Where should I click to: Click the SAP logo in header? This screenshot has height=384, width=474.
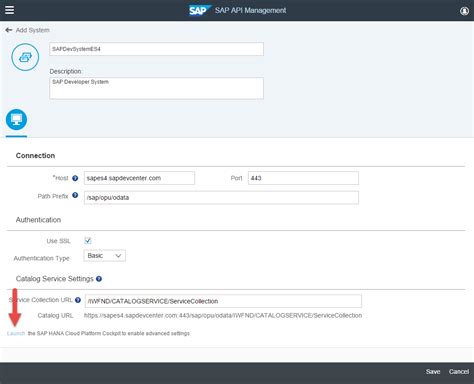click(200, 10)
